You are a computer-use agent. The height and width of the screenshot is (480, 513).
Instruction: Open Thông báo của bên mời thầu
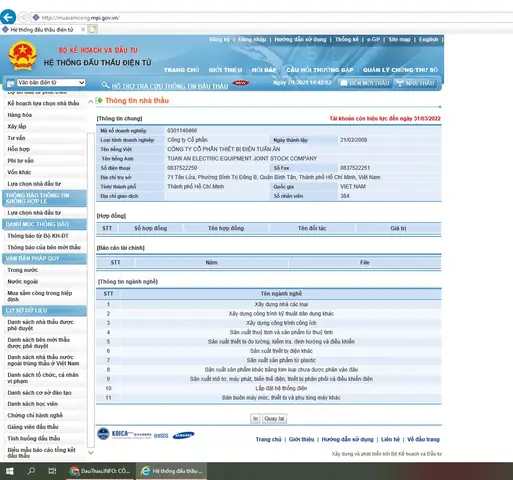pyautogui.click(x=44, y=247)
